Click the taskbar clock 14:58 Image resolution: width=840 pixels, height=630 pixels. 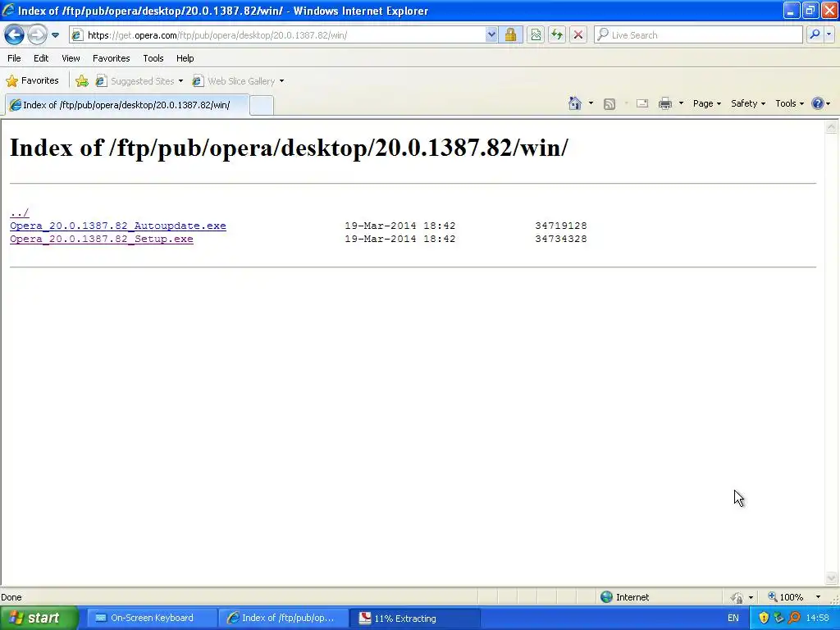[x=818, y=619]
